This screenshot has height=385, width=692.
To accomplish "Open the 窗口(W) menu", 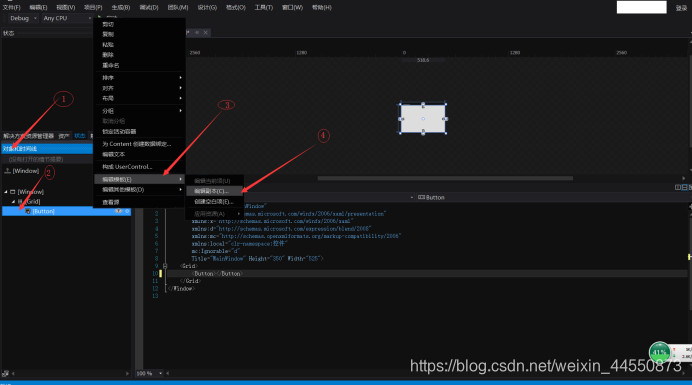I will coord(292,8).
